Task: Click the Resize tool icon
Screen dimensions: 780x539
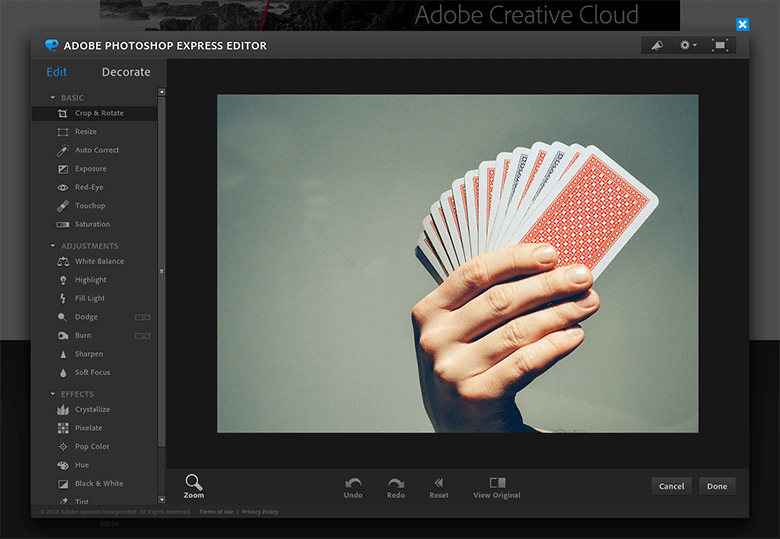Action: [63, 132]
